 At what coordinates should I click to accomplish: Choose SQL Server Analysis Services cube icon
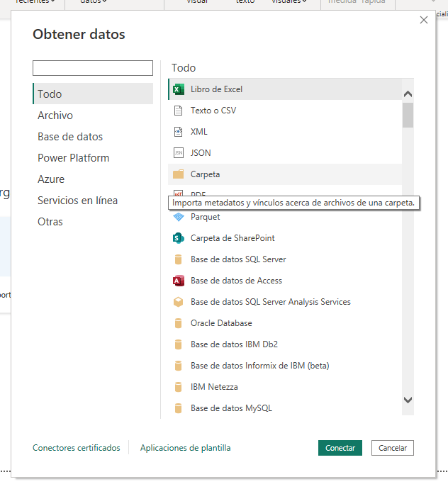179,302
